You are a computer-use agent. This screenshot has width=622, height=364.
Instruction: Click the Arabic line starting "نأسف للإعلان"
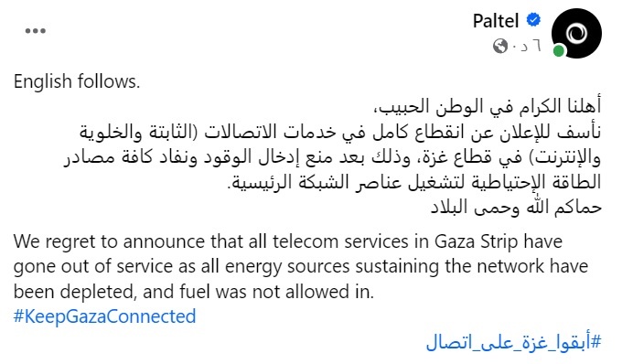(x=340, y=132)
